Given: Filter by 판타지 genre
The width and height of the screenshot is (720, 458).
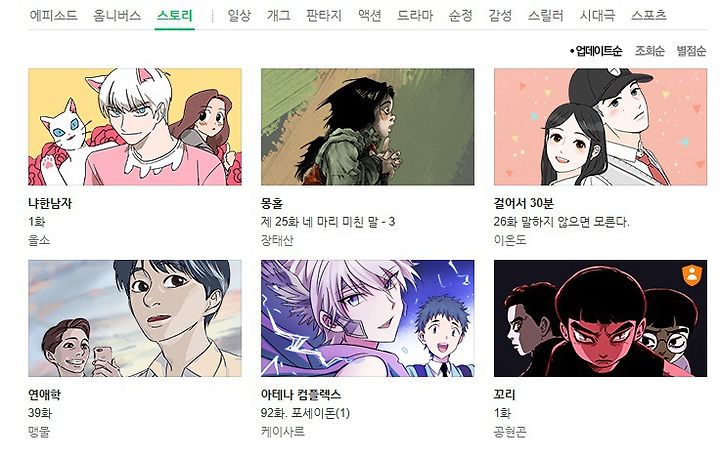Looking at the screenshot, I should (x=324, y=16).
